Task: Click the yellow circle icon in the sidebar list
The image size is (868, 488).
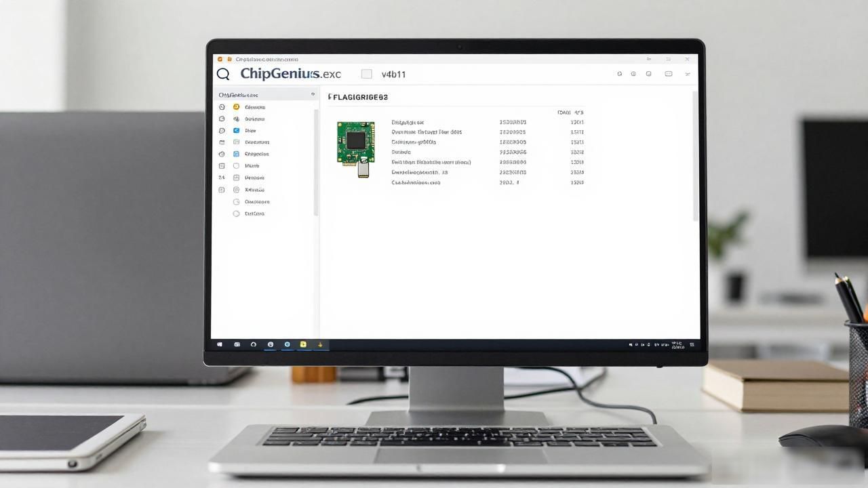Action: (236, 107)
